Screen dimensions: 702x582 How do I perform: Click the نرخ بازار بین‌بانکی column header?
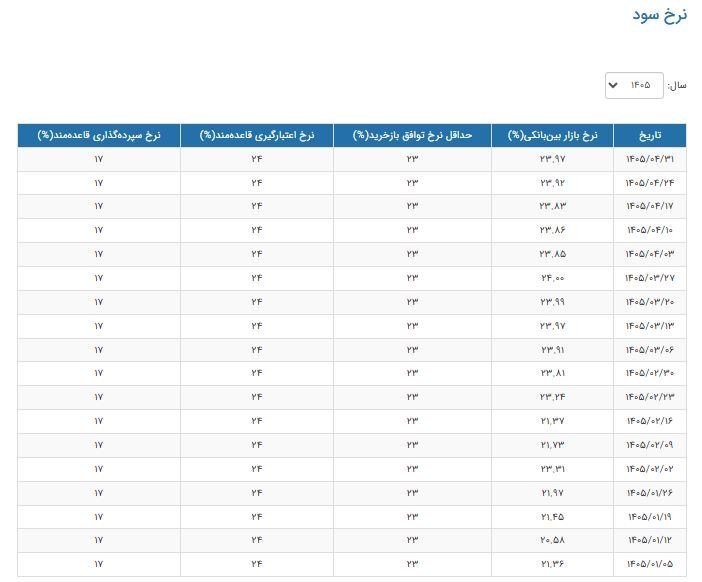tap(552, 135)
